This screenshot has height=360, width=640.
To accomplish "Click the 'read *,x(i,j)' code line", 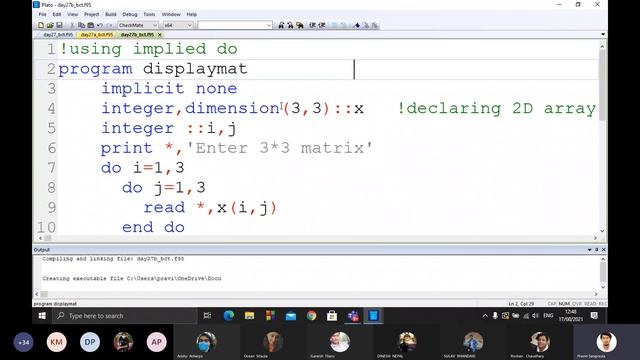I will click(x=210, y=208).
